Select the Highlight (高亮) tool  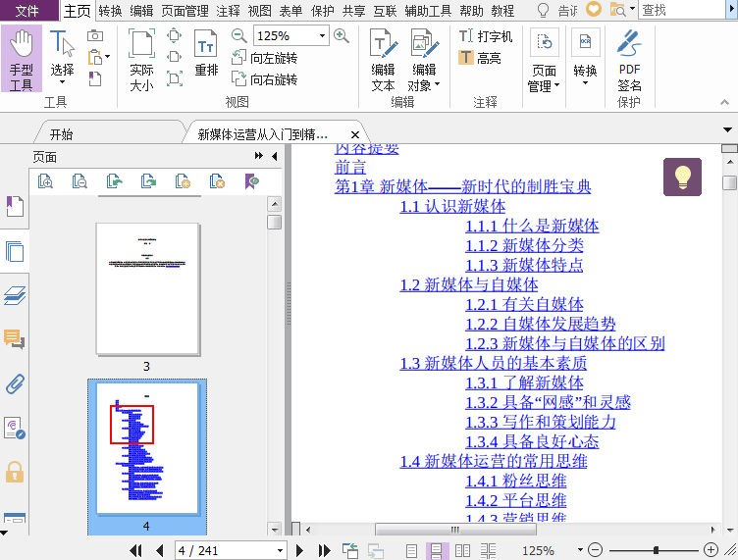480,58
